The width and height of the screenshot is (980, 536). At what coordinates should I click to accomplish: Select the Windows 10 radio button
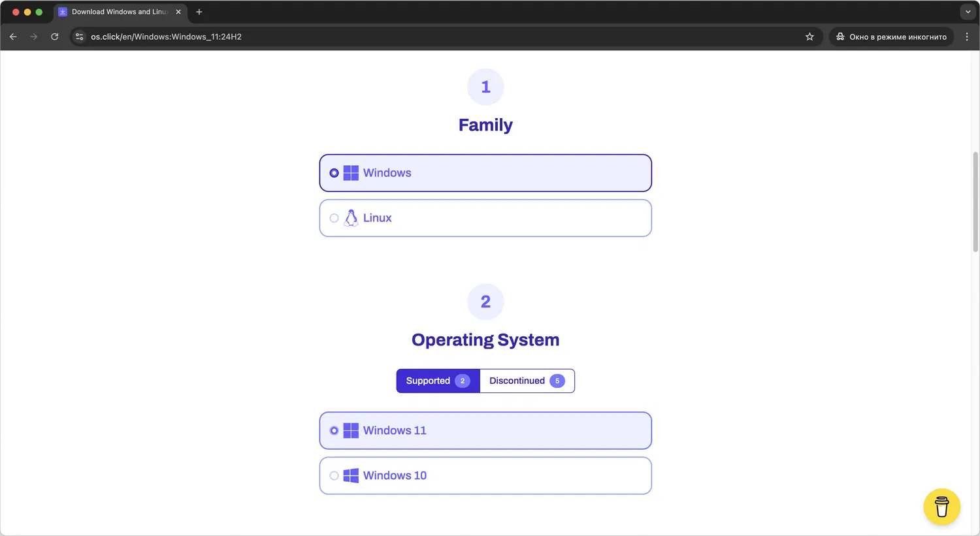[334, 476]
